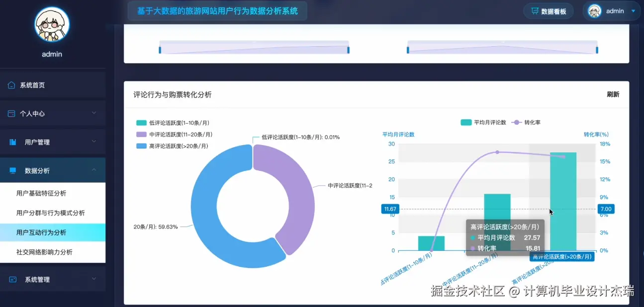This screenshot has height=307, width=644.
Task: Toggle the 平均月评论数 legend entry
Action: (x=482, y=122)
